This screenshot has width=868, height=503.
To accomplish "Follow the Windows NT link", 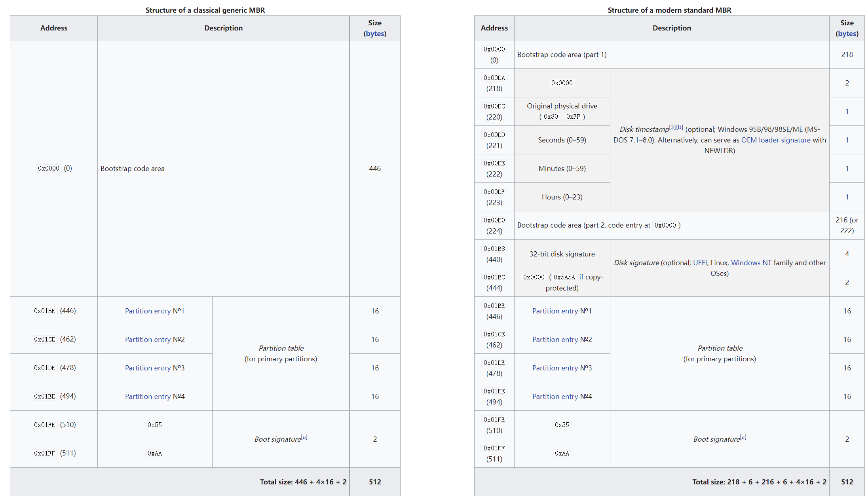I will [751, 263].
